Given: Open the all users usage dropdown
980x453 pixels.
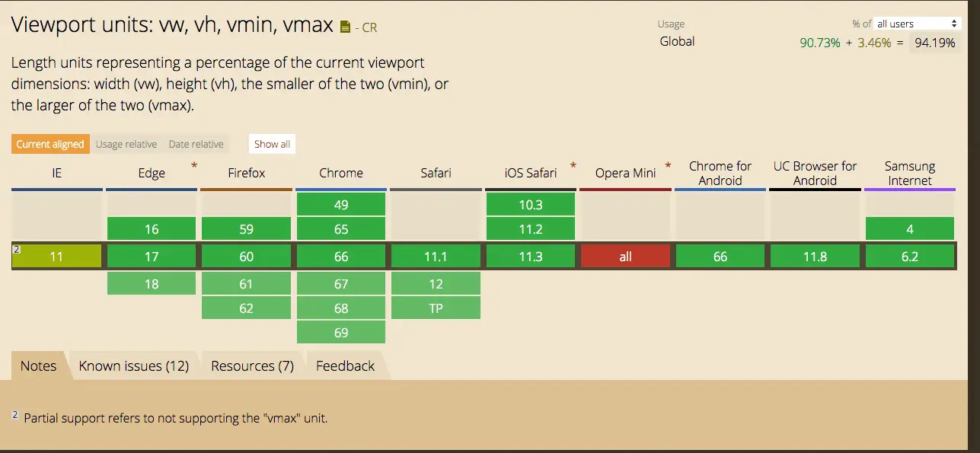Looking at the screenshot, I should (x=918, y=24).
